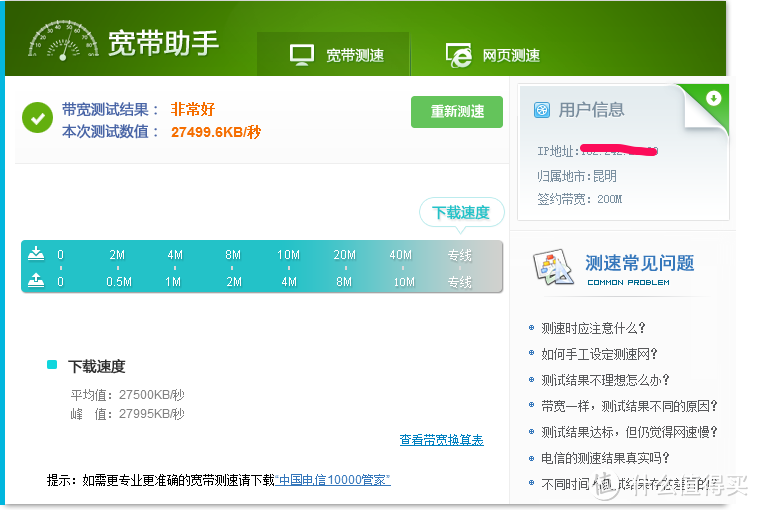Open FAQ 带宽一样,测试结果不同的原因?
This screenshot has width=758, height=511.
point(629,406)
